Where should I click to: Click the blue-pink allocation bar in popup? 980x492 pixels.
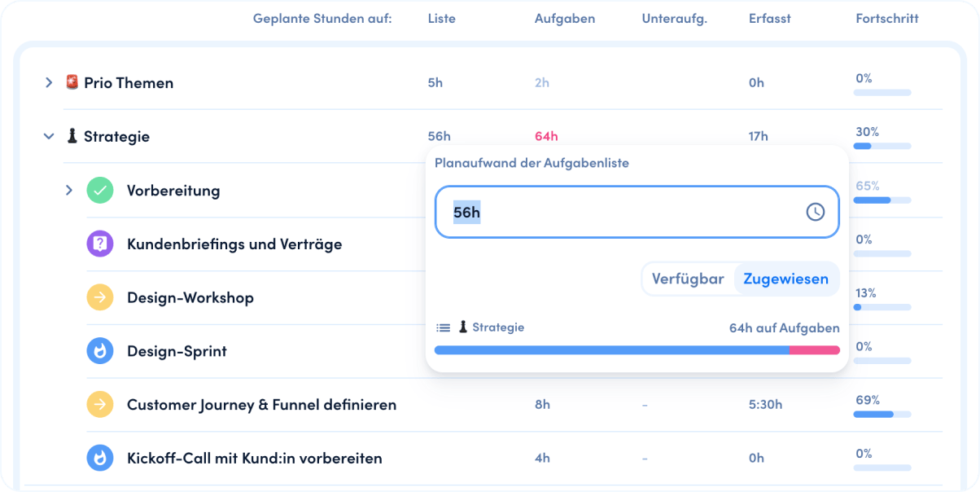click(x=637, y=350)
